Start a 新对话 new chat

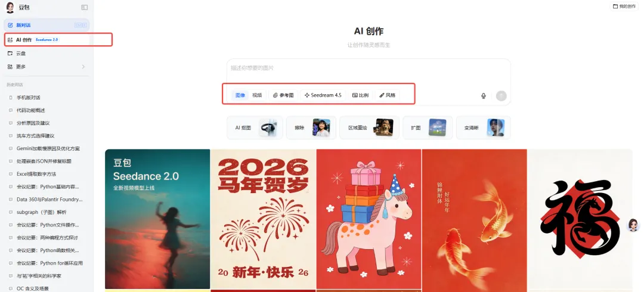[47, 25]
